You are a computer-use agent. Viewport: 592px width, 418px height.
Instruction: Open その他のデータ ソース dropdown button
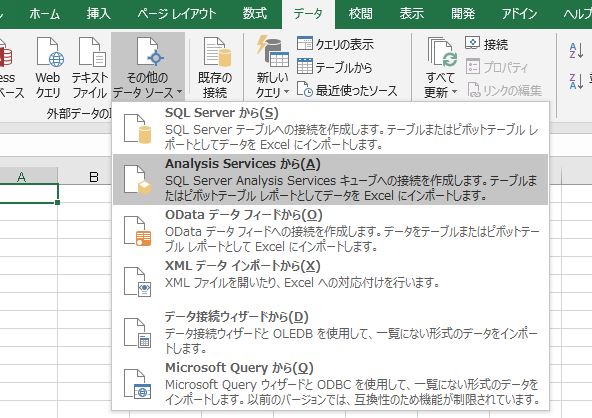[148, 67]
